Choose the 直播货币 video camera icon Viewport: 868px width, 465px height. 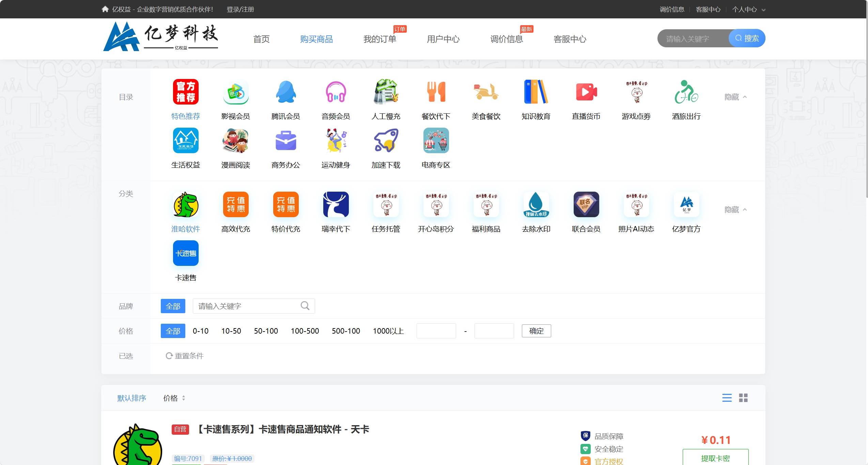pyautogui.click(x=586, y=92)
